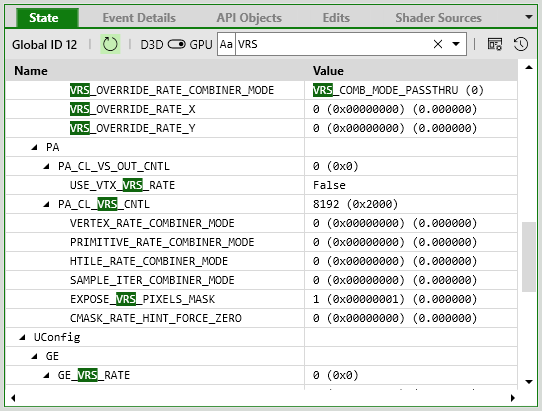Open the Shader Sources tab
542x411 pixels.
(x=438, y=18)
